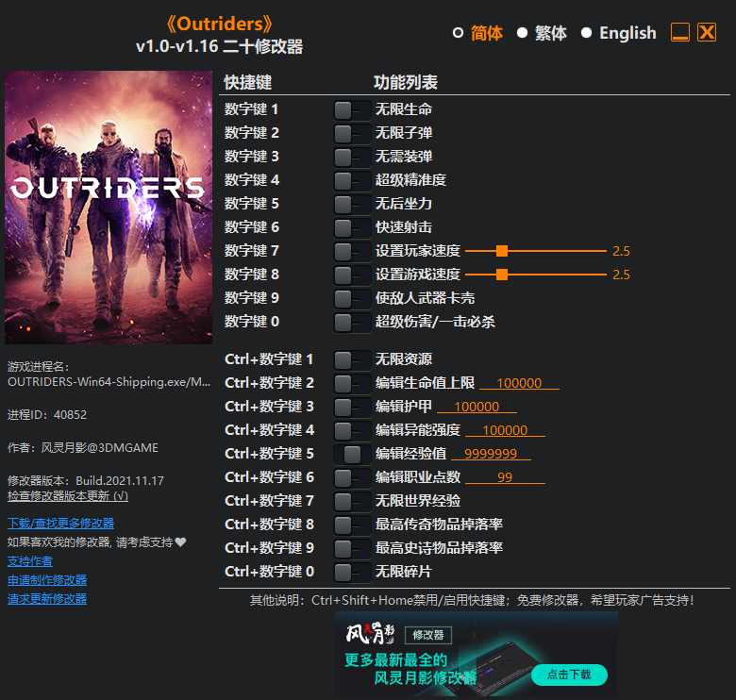Click v1.0-v1.16 二十修改器 subtitle
Image resolution: width=736 pixels, height=700 pixels.
pos(219,46)
